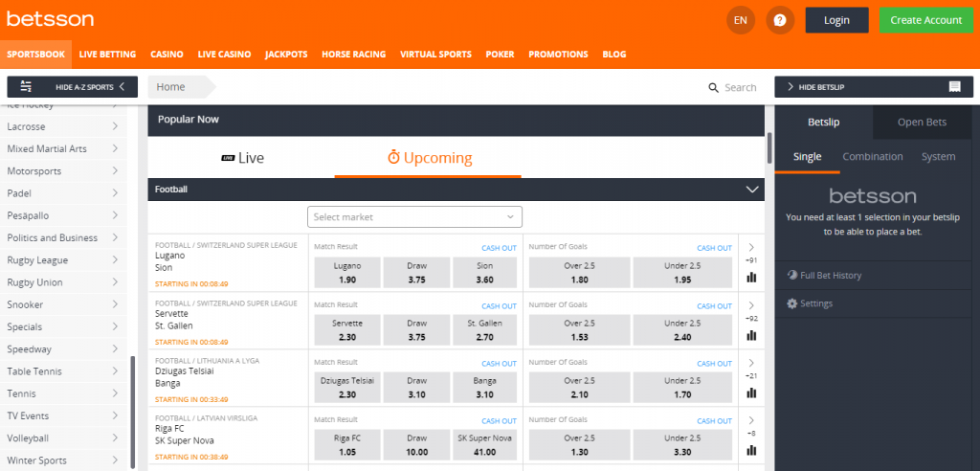Open the Select market dropdown

(x=414, y=217)
